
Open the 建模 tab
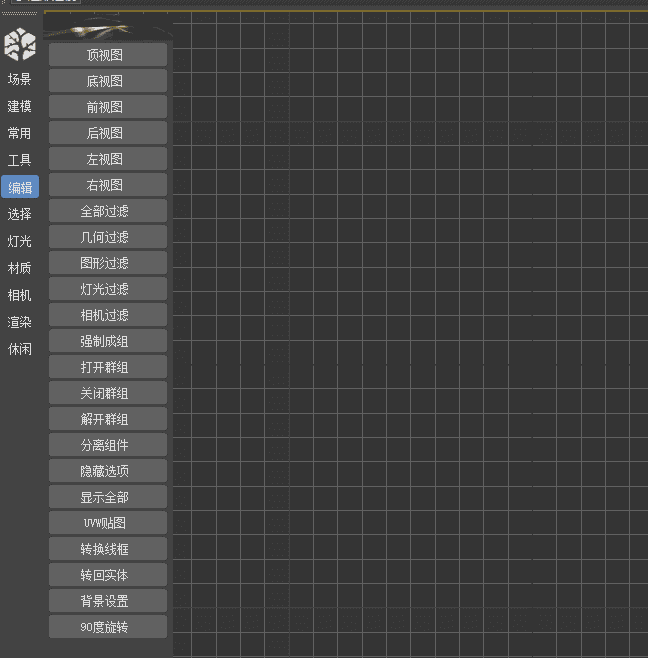point(20,106)
